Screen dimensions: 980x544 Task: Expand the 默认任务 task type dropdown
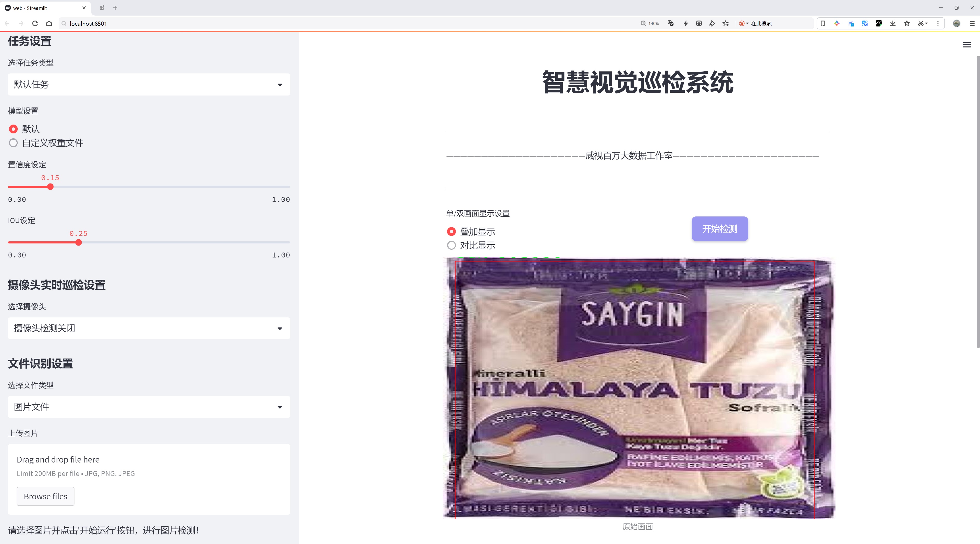point(149,84)
